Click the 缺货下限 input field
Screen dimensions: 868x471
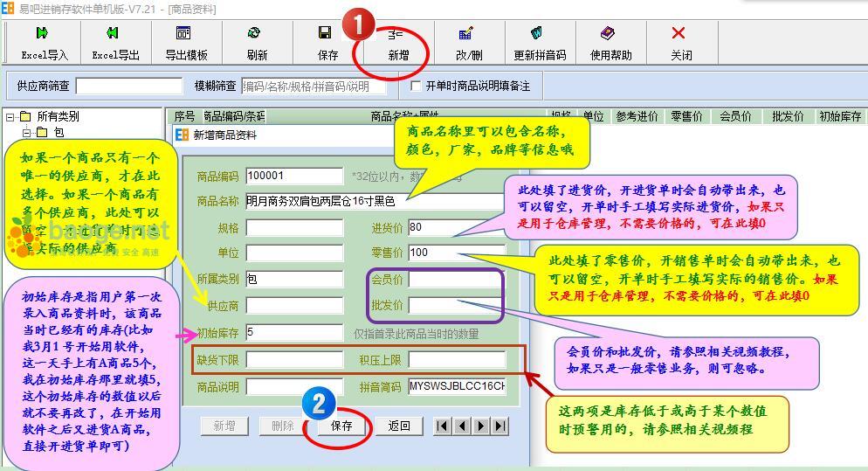(x=294, y=359)
